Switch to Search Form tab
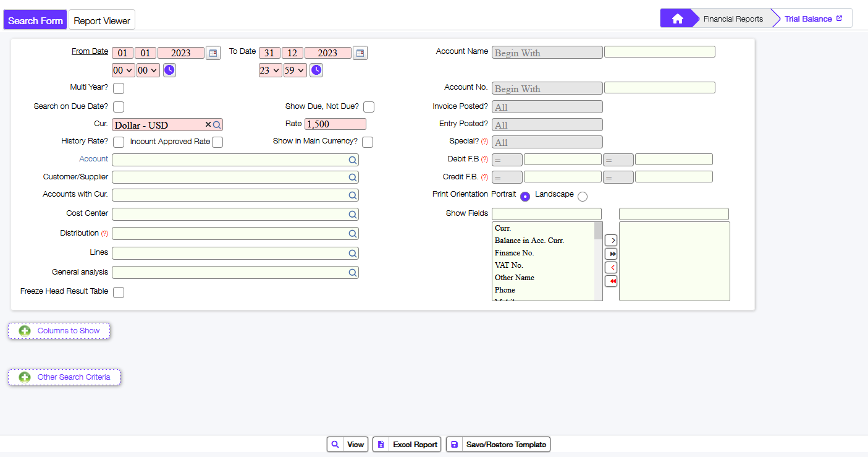 tap(35, 20)
